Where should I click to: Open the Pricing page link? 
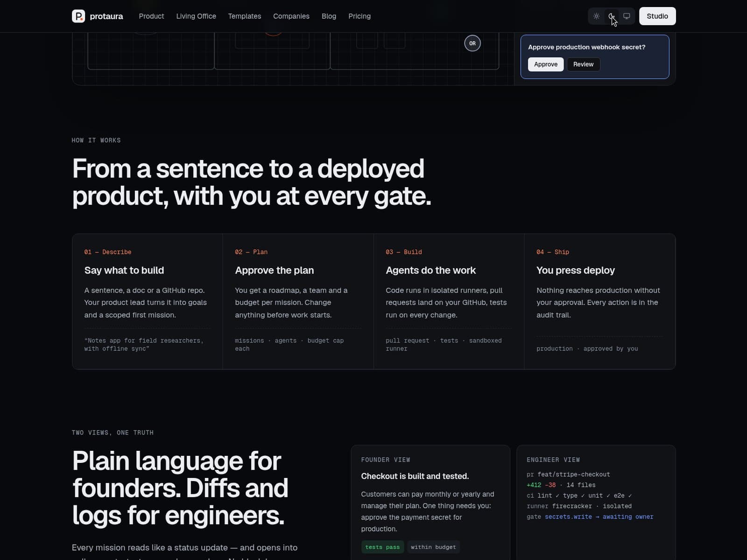tap(359, 16)
